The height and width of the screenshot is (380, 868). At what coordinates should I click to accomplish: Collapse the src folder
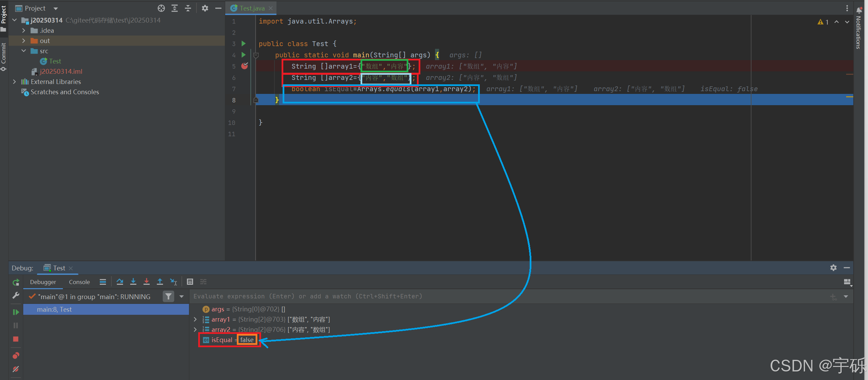tap(24, 51)
